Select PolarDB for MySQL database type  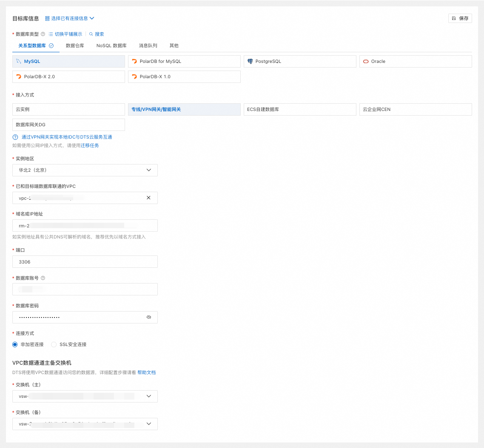point(184,61)
